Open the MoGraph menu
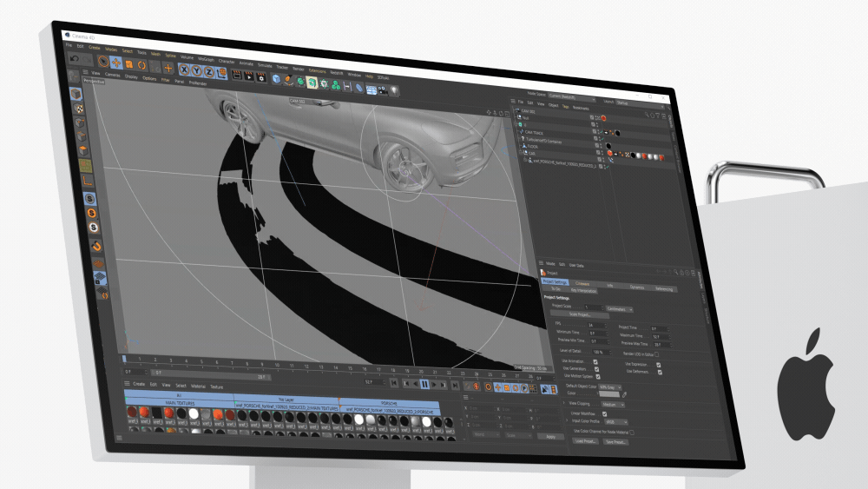The image size is (868, 489). (x=206, y=59)
